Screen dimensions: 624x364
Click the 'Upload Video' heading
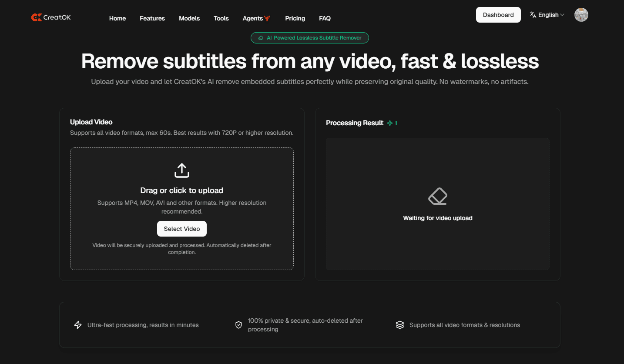point(91,122)
